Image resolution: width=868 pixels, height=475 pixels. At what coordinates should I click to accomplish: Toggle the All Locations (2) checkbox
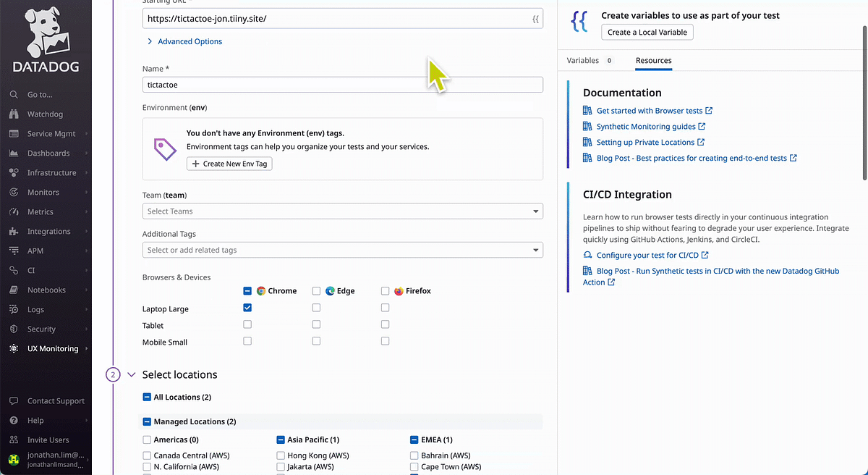coord(147,398)
